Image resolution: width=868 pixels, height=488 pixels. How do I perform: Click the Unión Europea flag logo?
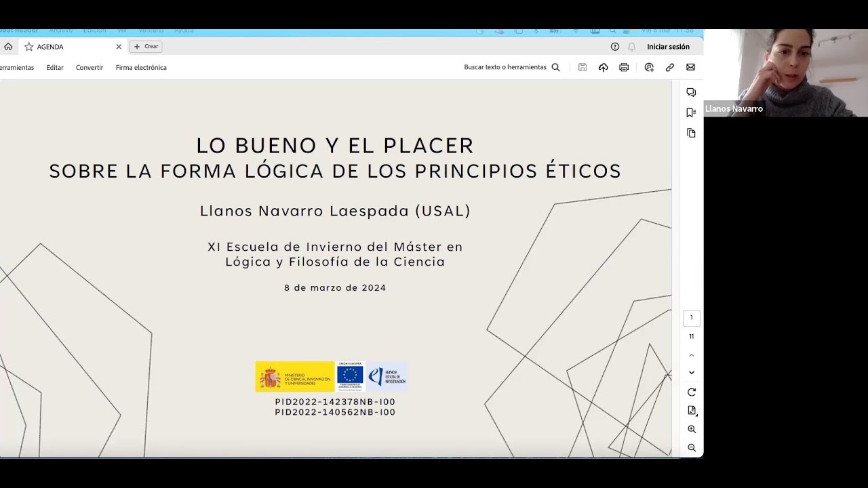click(351, 376)
